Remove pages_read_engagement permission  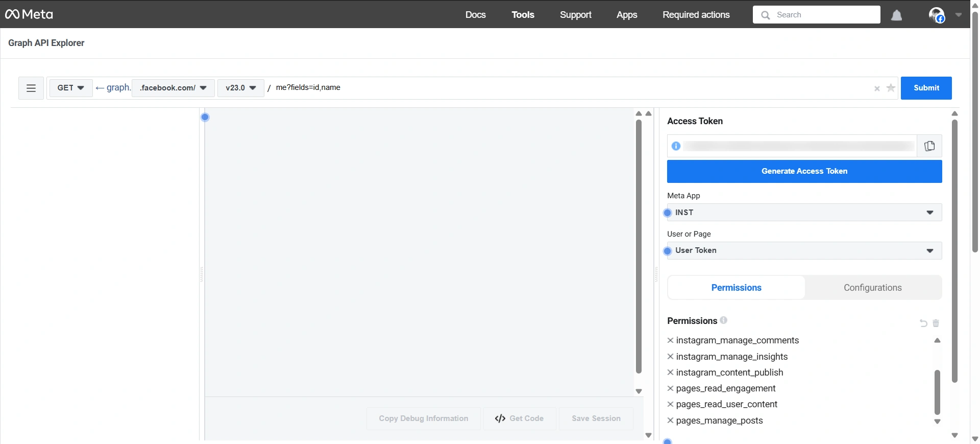click(x=670, y=388)
